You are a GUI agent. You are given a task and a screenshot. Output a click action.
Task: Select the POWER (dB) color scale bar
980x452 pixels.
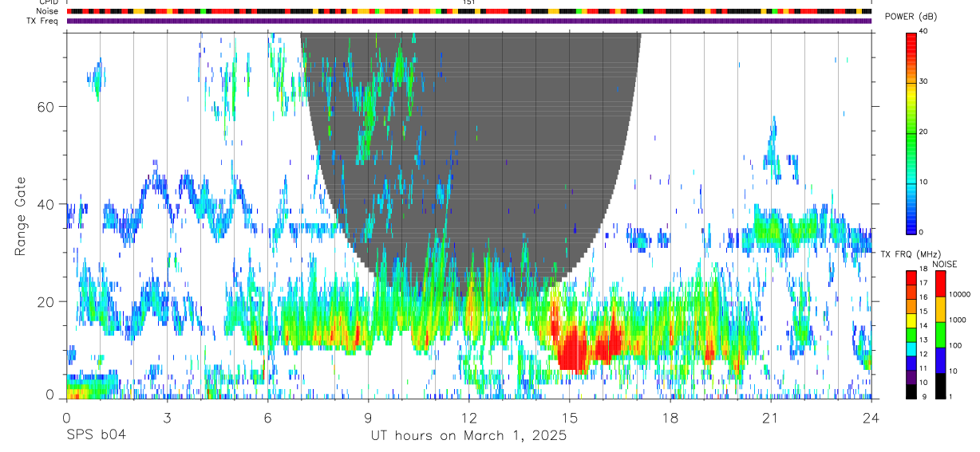click(911, 132)
